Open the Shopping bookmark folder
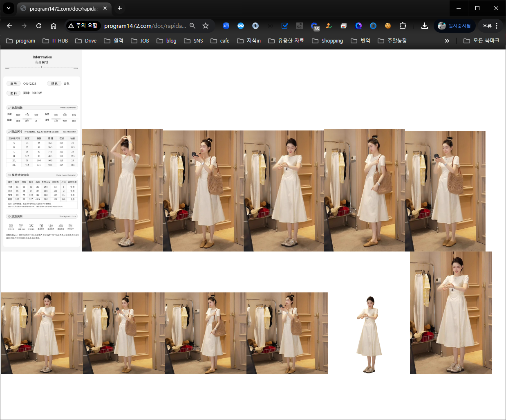Viewport: 506px width, 420px height. tap(327, 41)
